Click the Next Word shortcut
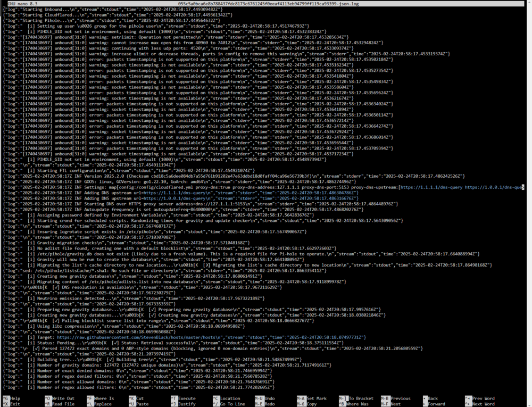The image size is (532, 407). (480, 404)
